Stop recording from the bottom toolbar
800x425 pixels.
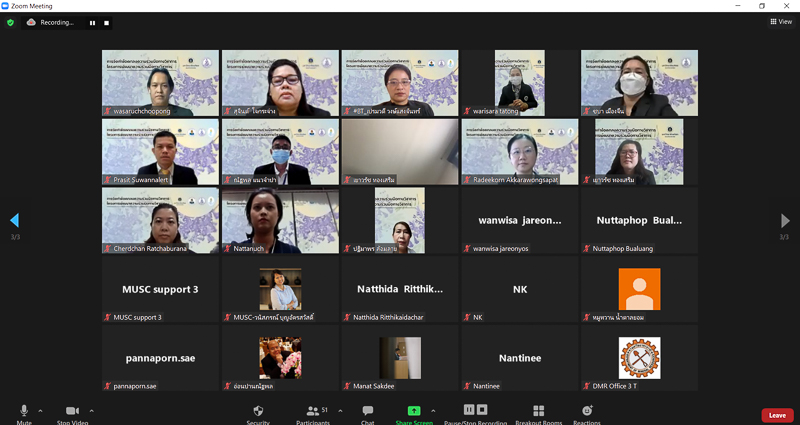pos(482,410)
